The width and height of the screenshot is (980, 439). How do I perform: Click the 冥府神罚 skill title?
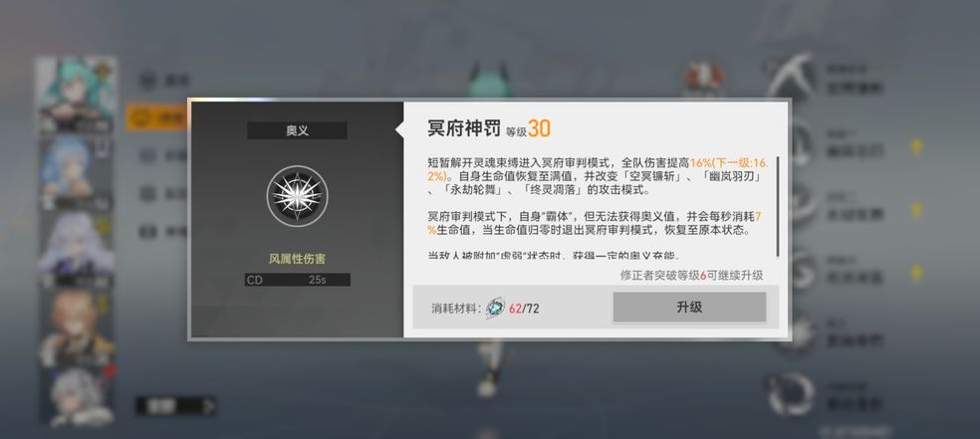point(464,128)
